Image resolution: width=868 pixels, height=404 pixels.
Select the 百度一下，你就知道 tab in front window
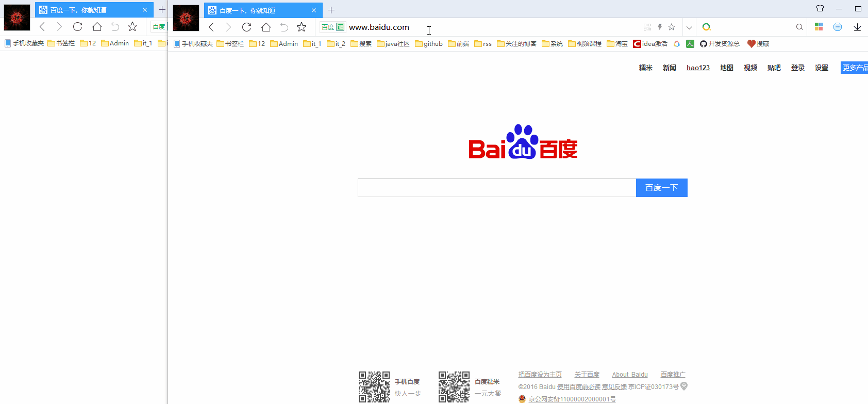coord(263,10)
